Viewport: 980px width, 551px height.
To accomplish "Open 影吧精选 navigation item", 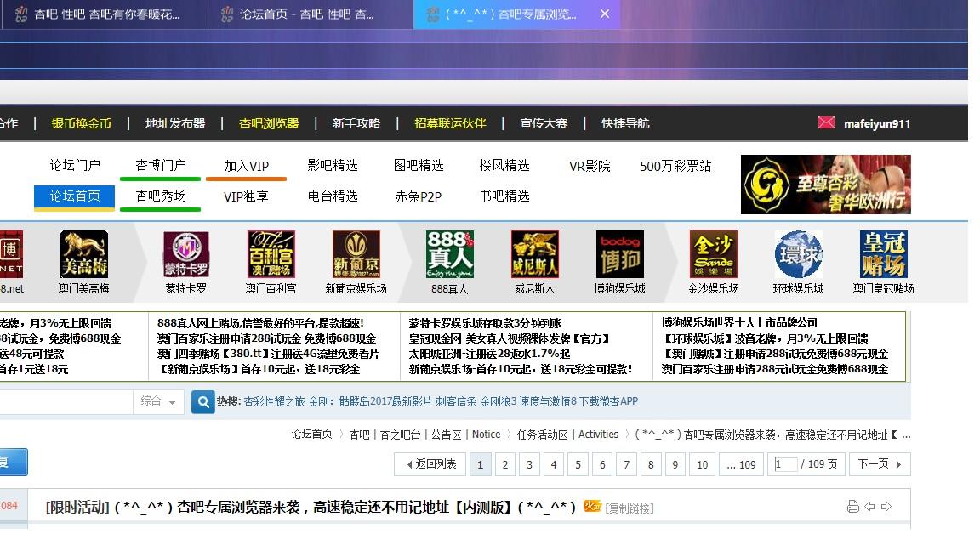I will [333, 166].
